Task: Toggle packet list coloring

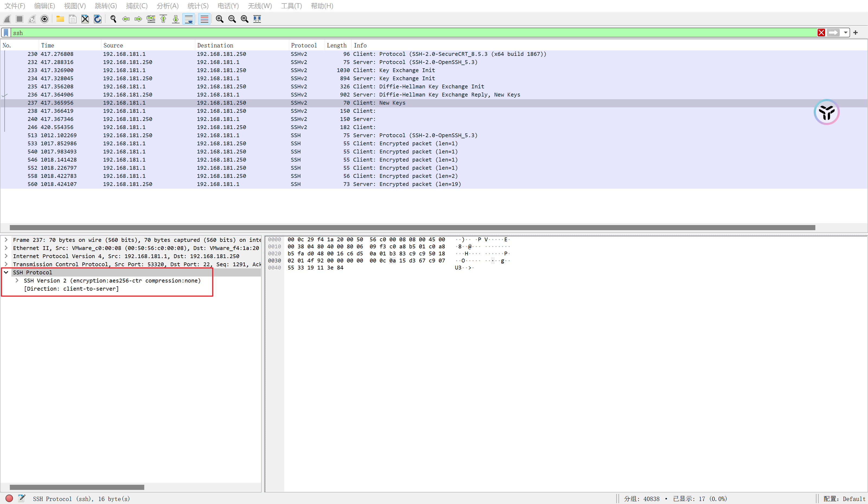Action: click(204, 19)
